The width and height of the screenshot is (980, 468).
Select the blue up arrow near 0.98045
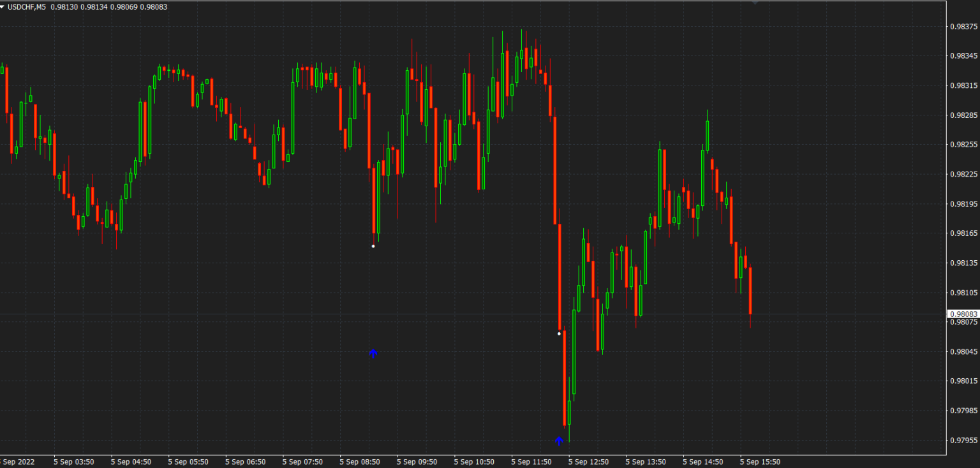(373, 353)
